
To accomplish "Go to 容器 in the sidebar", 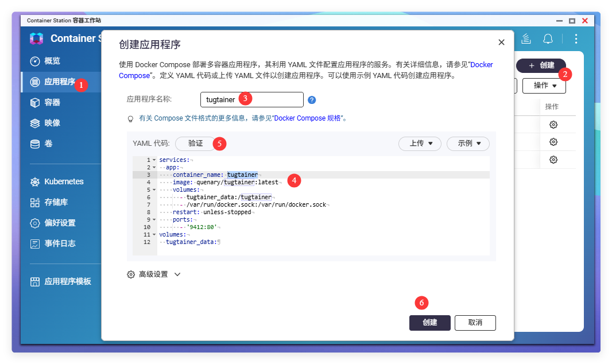I will (52, 102).
